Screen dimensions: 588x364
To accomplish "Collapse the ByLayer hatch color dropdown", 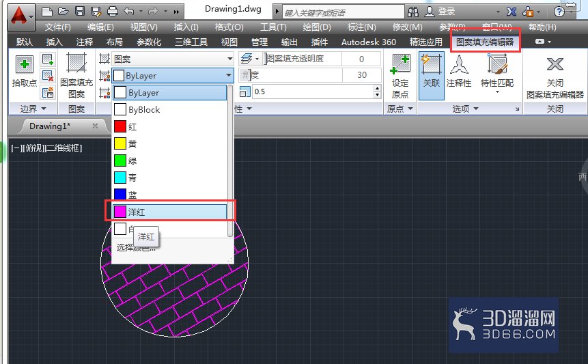I will click(228, 75).
